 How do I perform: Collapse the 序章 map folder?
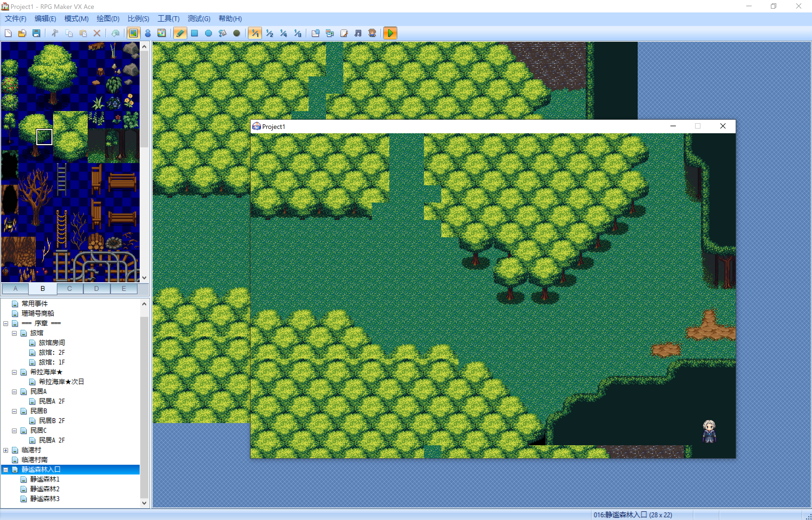coord(6,323)
